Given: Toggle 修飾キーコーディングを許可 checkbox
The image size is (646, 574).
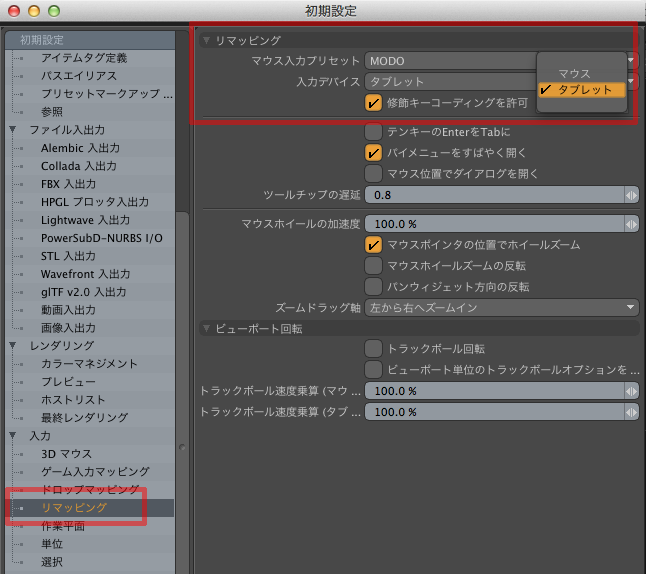Looking at the screenshot, I should [373, 103].
